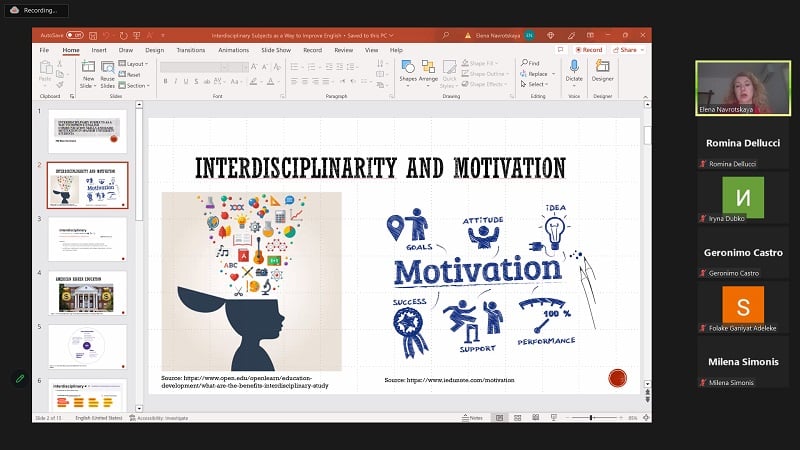Click the Arrange tool icon
The image size is (800, 450).
pyautogui.click(x=428, y=70)
